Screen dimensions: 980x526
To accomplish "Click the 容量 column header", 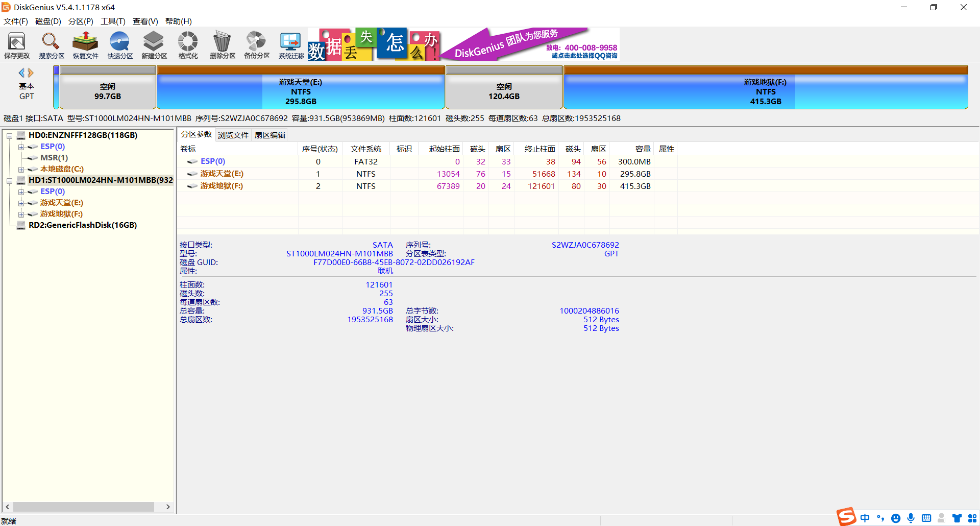I will pyautogui.click(x=631, y=149).
